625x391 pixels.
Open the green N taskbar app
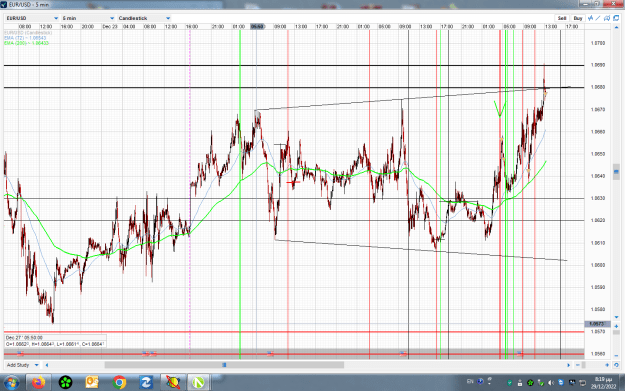[198, 383]
